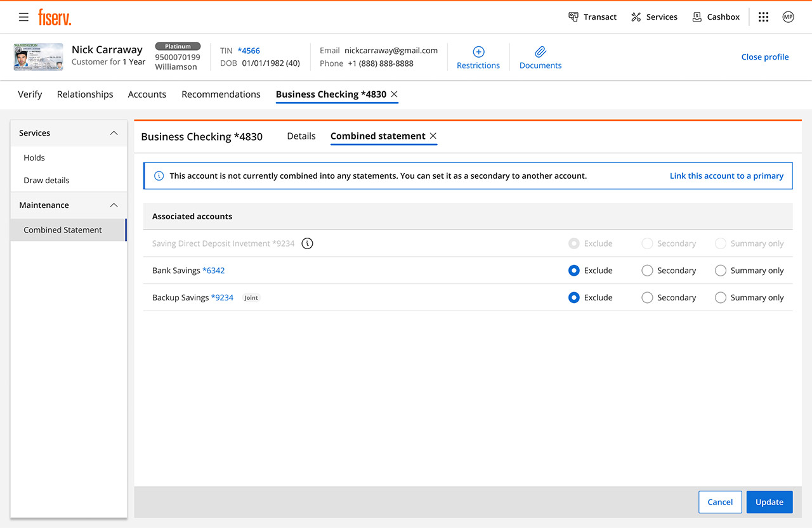The height and width of the screenshot is (528, 812).
Task: Open the Cashbox icon
Action: click(x=697, y=17)
